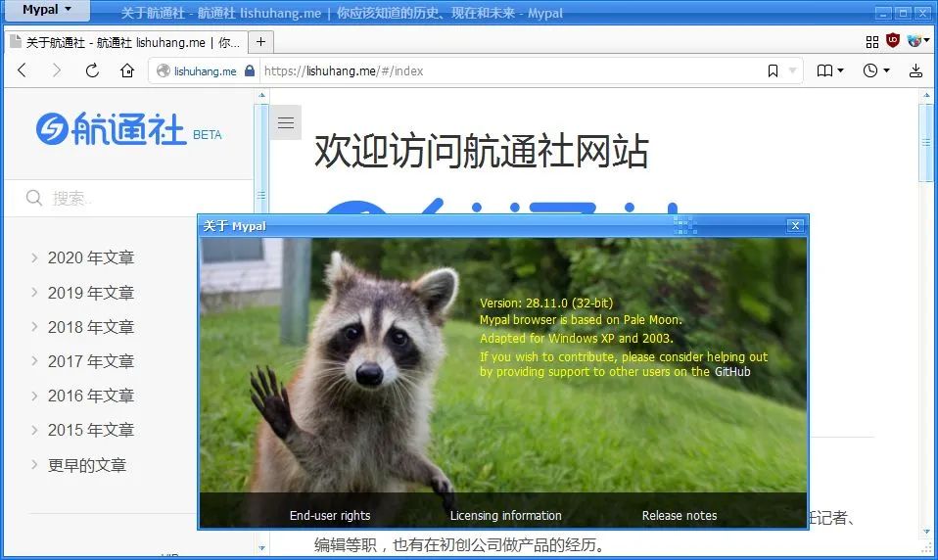Viewport: 938px width, 560px height.
Task: Reload the current page
Action: [x=92, y=70]
